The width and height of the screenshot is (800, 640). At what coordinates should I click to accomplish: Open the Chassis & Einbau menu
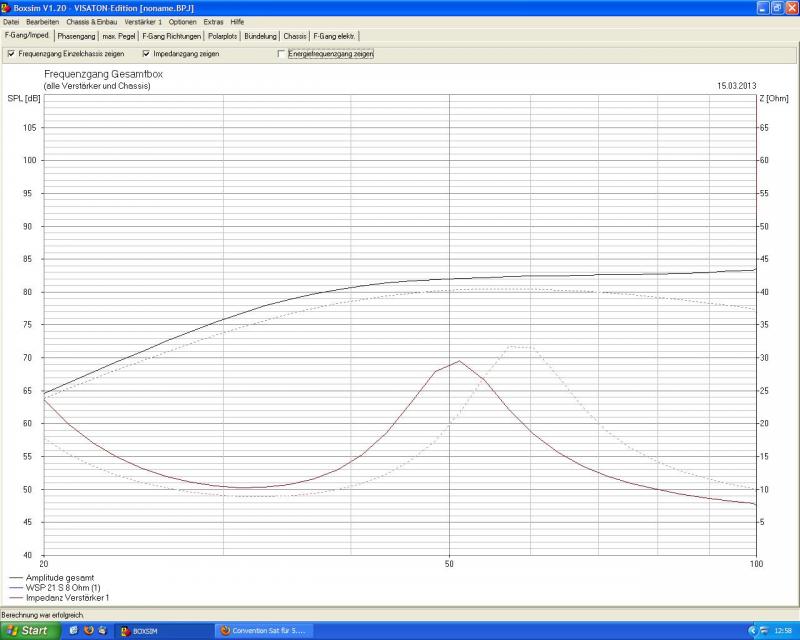pos(92,21)
